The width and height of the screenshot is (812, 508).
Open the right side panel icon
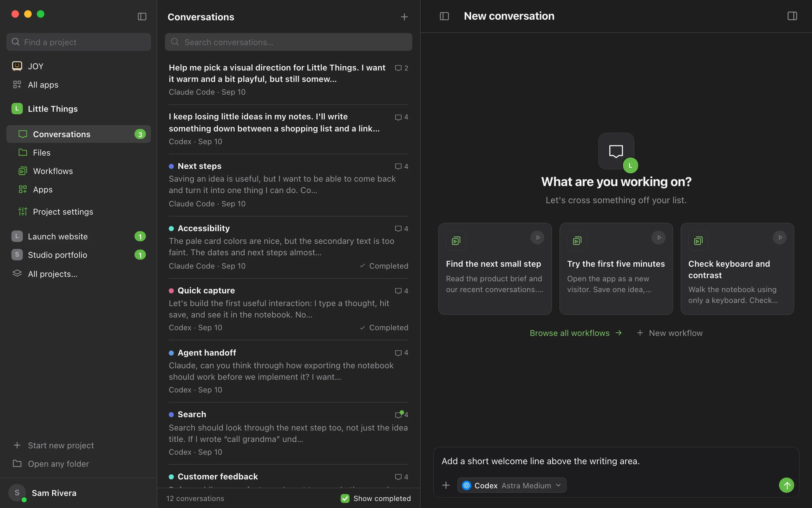pos(792,16)
